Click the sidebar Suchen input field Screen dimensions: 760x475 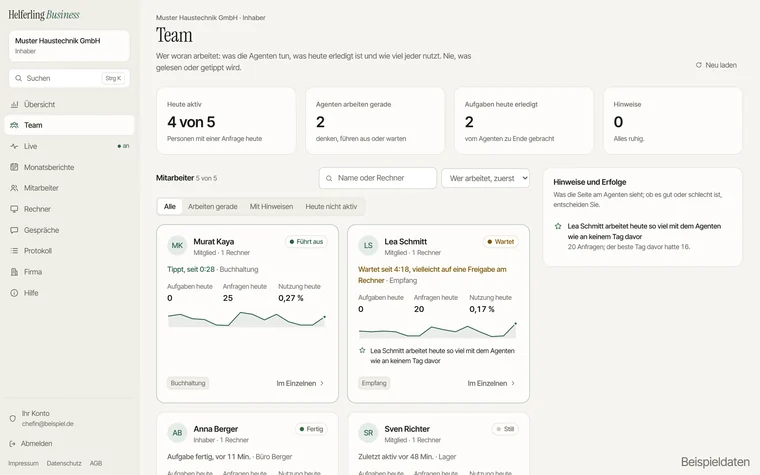tap(69, 78)
